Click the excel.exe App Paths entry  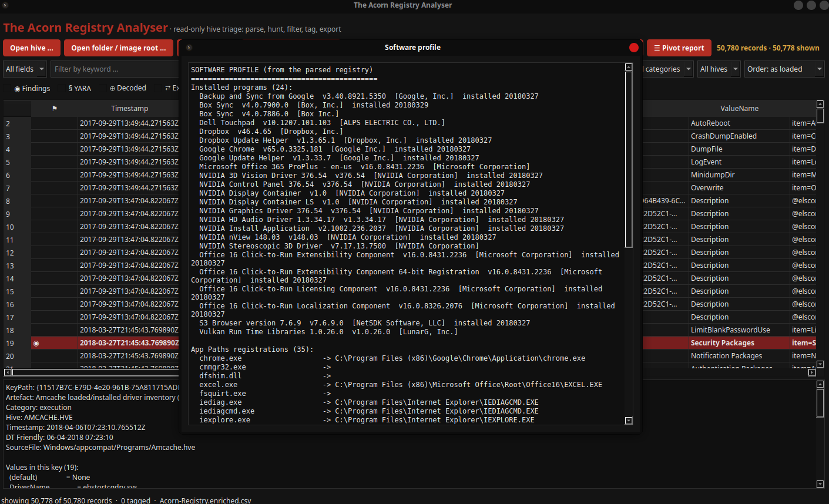click(x=401, y=385)
